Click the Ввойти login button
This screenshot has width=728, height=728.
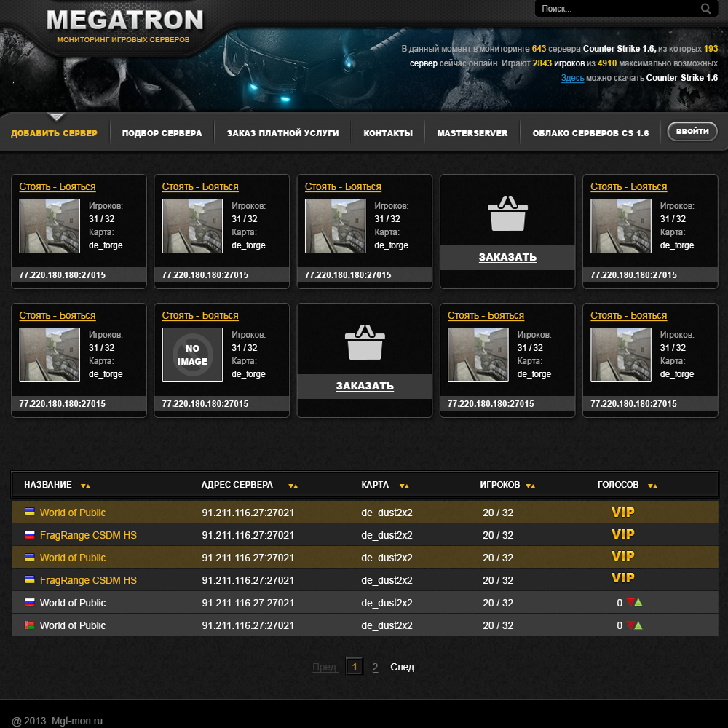point(692,131)
